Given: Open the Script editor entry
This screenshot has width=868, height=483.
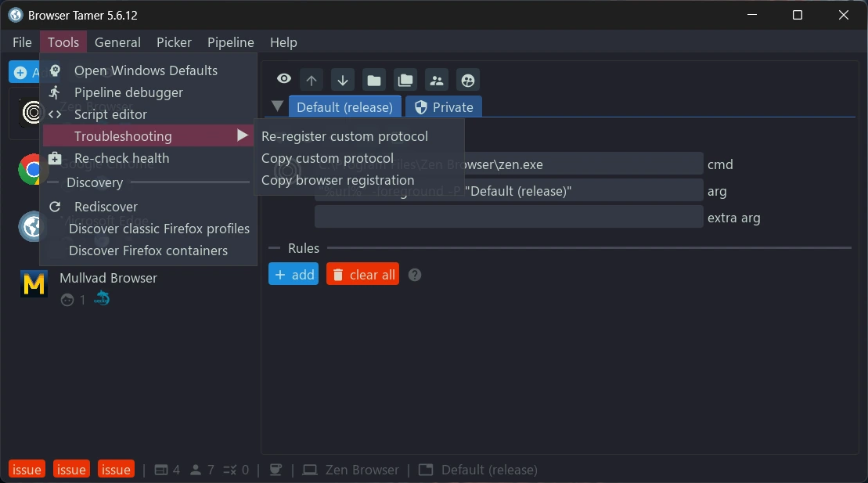Looking at the screenshot, I should coord(149,114).
